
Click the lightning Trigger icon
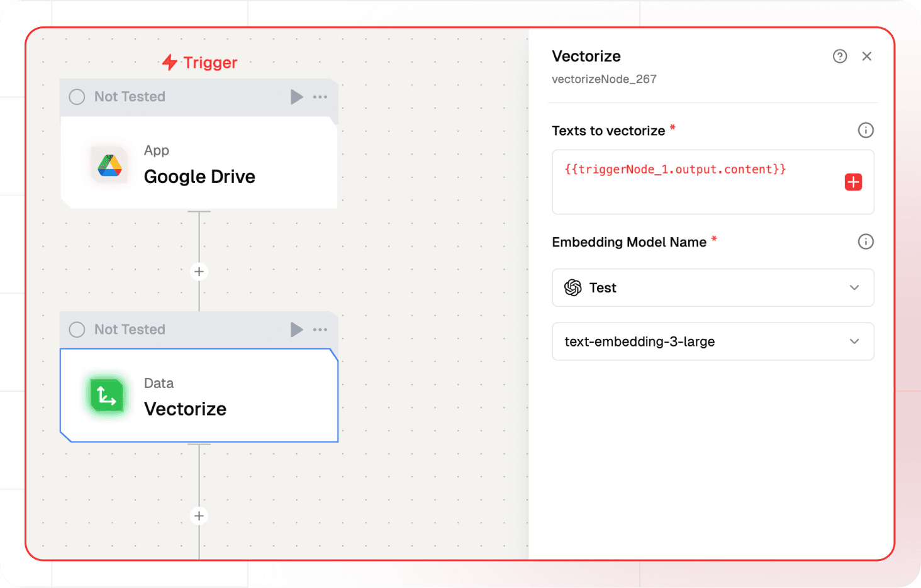point(169,62)
